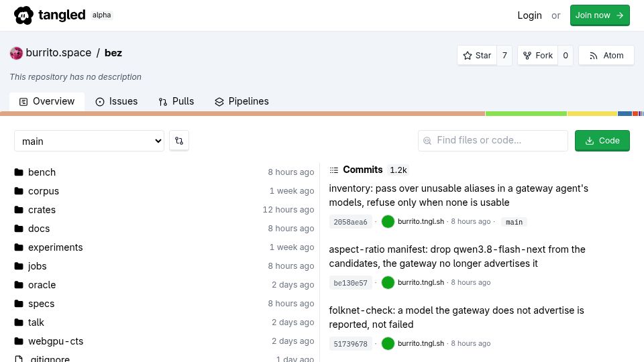The width and height of the screenshot is (644, 362).
Task: Click the green Code download button
Action: pyautogui.click(x=602, y=141)
